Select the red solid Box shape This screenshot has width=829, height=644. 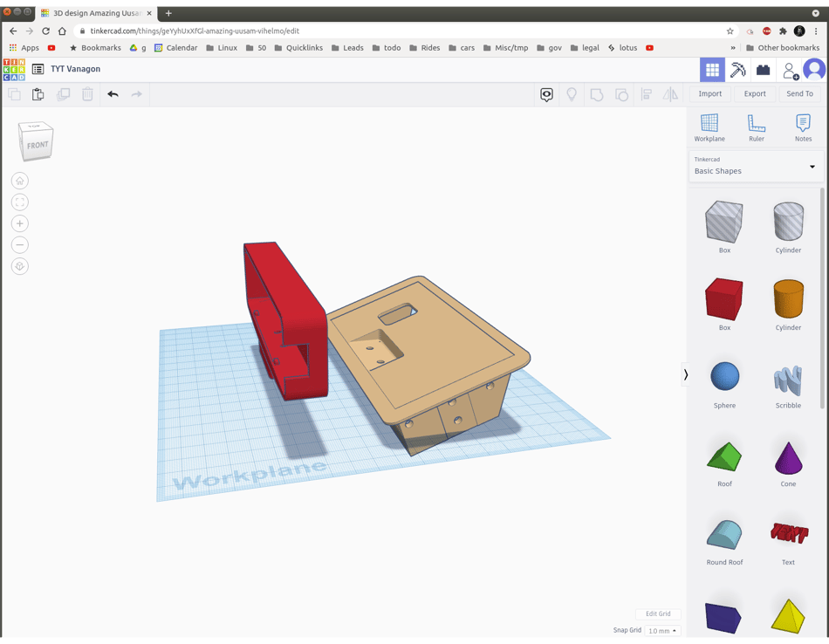click(x=724, y=300)
